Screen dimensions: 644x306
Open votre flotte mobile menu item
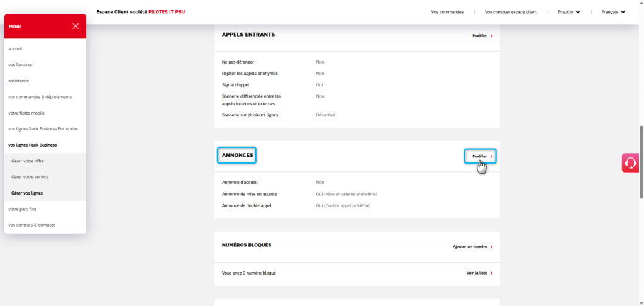point(26,113)
